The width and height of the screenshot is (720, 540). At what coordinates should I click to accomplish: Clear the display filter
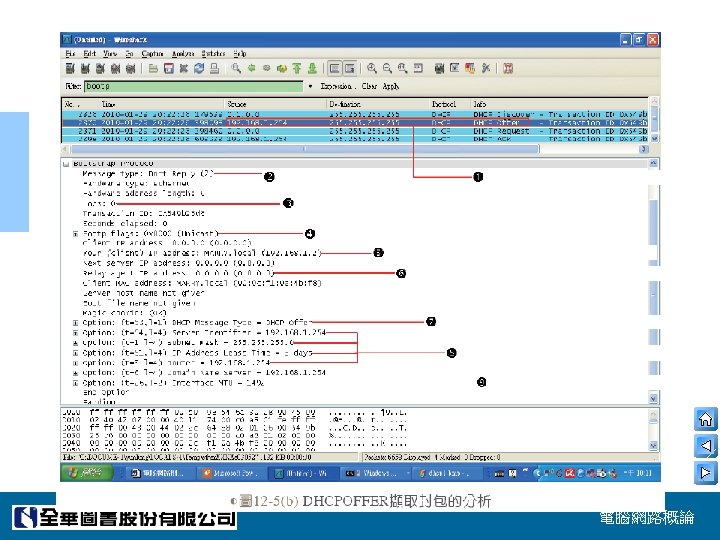[x=369, y=86]
